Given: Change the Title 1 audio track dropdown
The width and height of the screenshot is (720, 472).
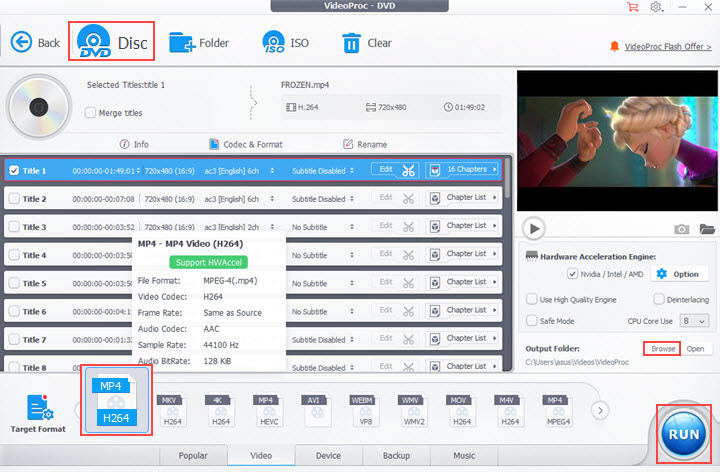Looking at the screenshot, I should point(272,170).
